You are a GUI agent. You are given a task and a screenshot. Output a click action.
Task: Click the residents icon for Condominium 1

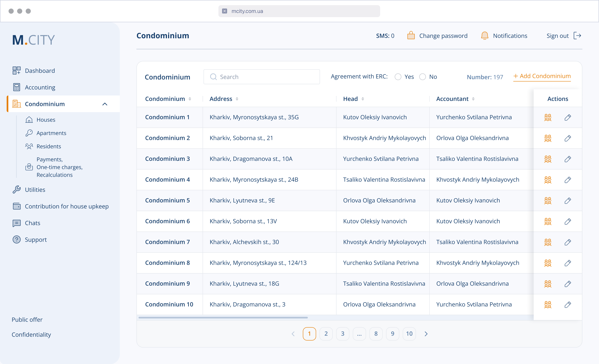pyautogui.click(x=548, y=118)
